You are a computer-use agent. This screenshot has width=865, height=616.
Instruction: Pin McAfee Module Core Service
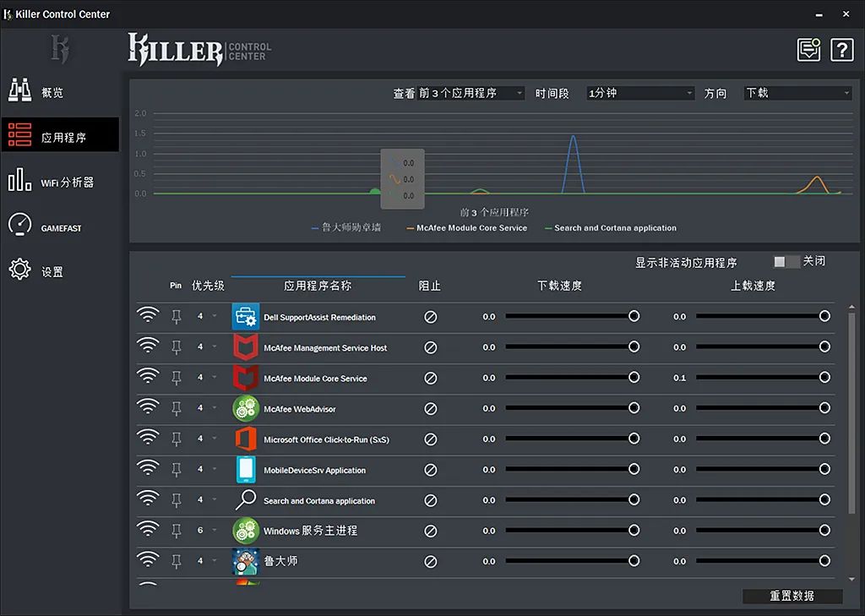[177, 378]
